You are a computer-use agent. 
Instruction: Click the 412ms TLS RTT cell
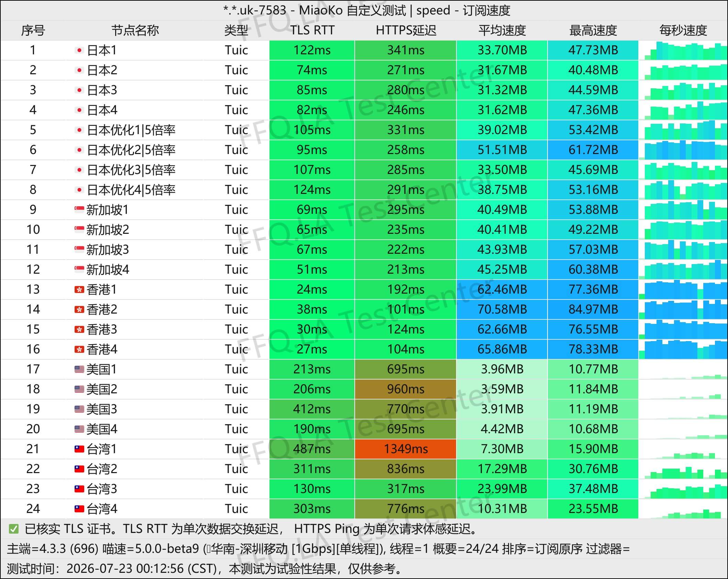click(x=312, y=409)
